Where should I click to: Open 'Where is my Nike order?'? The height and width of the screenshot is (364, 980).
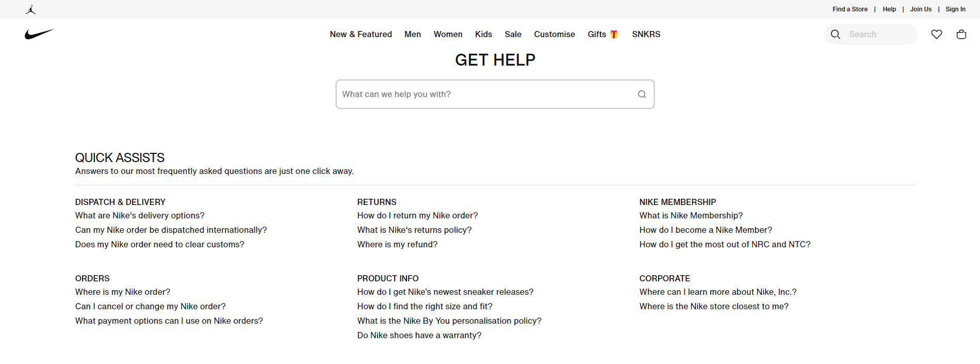coord(123,292)
